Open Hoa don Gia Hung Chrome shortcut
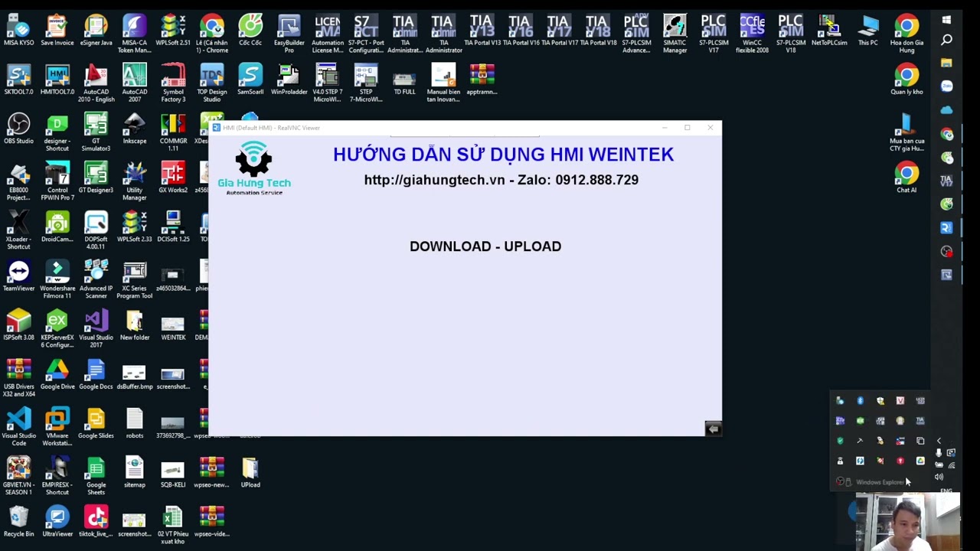Image resolution: width=980 pixels, height=551 pixels. pos(906,34)
